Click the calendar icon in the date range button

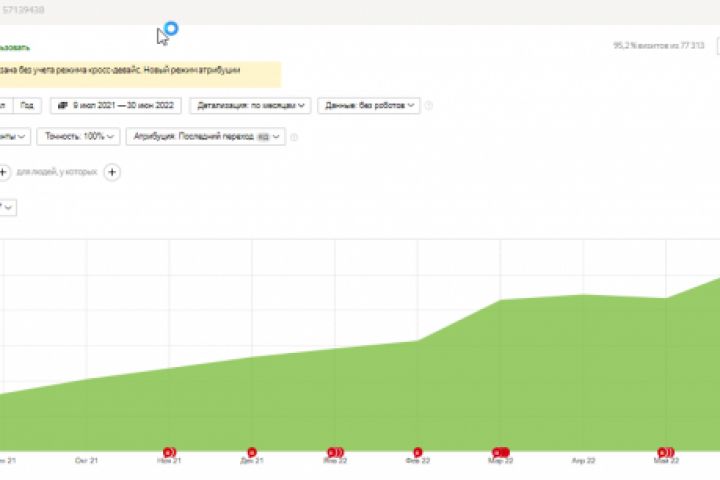[x=63, y=106]
